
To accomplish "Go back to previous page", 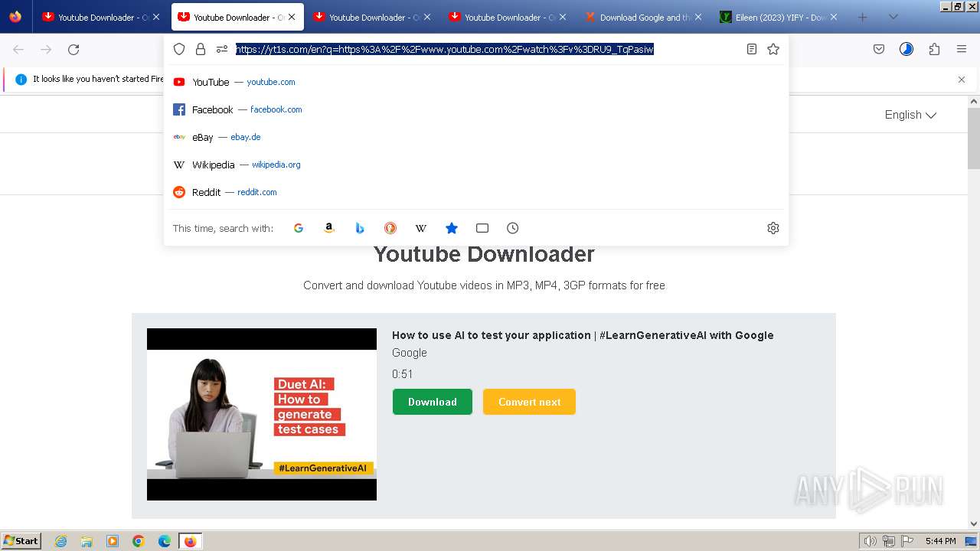I will (x=18, y=50).
